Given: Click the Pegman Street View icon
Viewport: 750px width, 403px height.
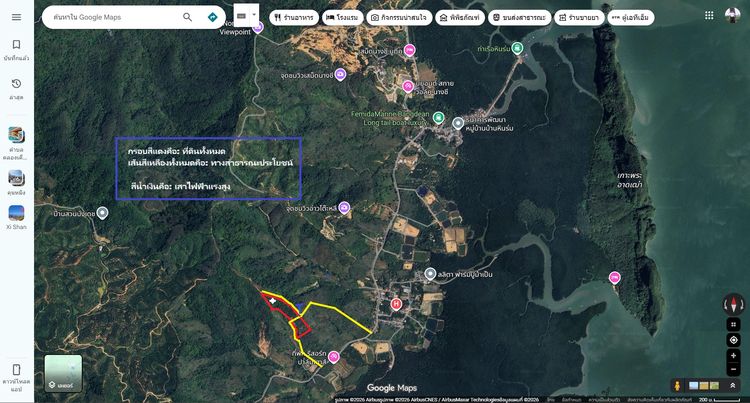Looking at the screenshot, I should [677, 385].
